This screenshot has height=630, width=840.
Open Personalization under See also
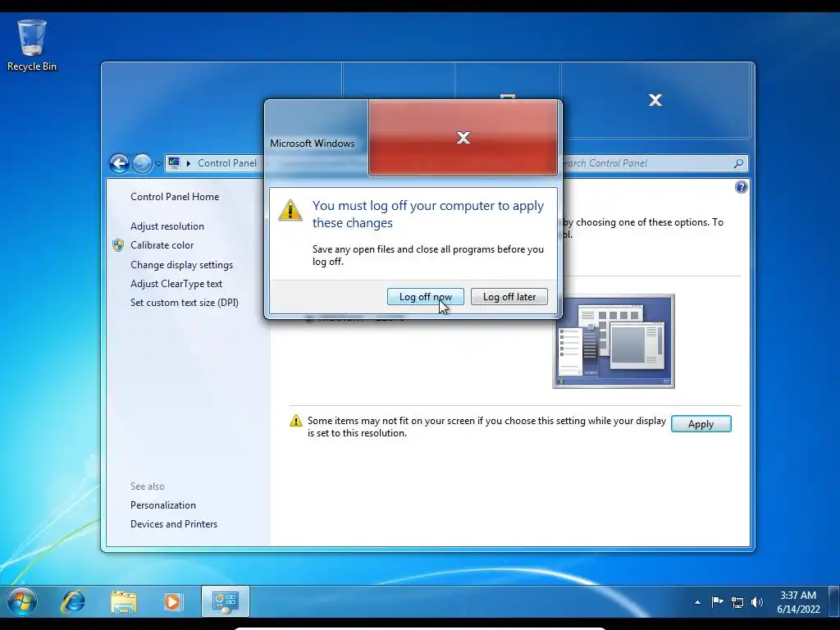point(163,505)
